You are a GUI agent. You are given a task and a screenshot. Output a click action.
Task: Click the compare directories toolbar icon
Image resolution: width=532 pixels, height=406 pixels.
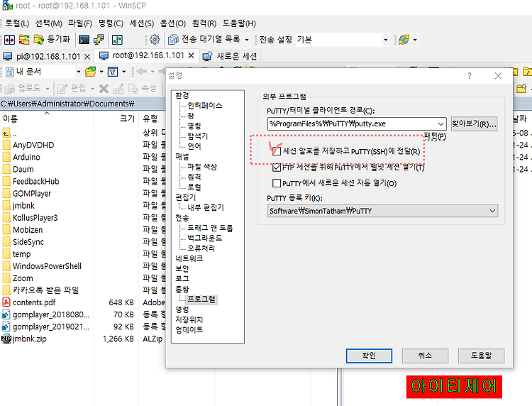coord(9,40)
